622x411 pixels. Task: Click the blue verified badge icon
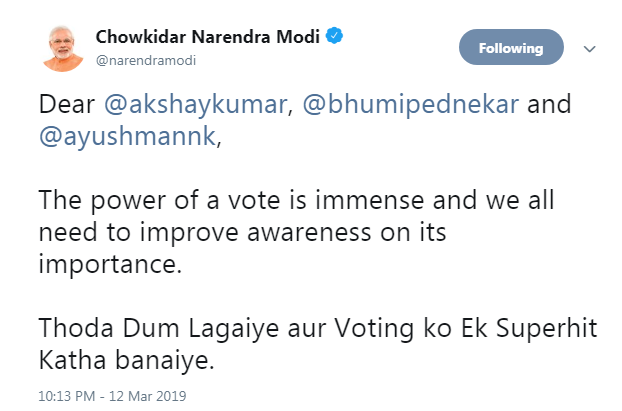(334, 36)
